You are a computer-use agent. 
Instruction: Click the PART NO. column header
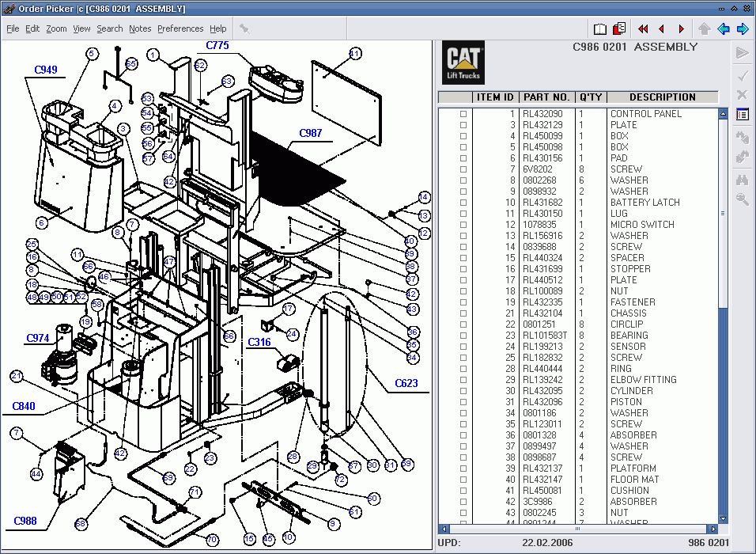[x=546, y=97]
